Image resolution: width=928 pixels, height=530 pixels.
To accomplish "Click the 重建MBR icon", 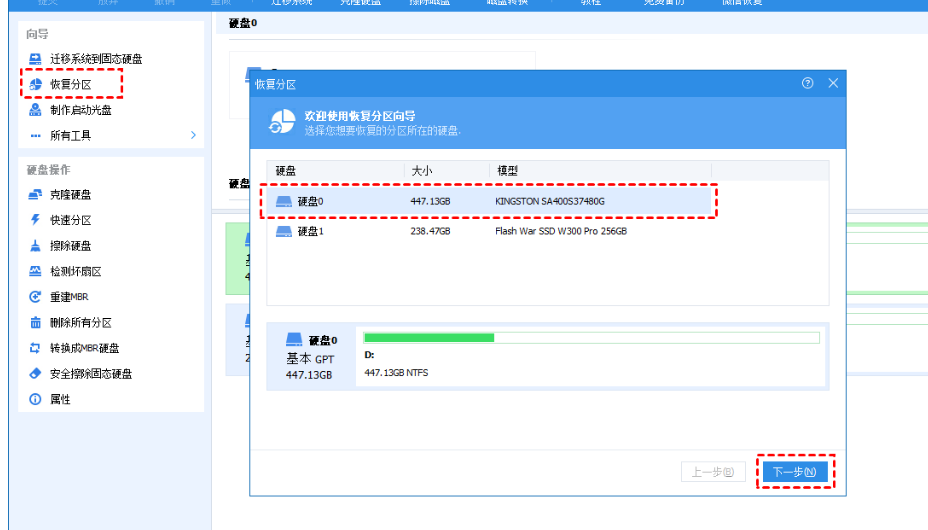I will click(36, 297).
